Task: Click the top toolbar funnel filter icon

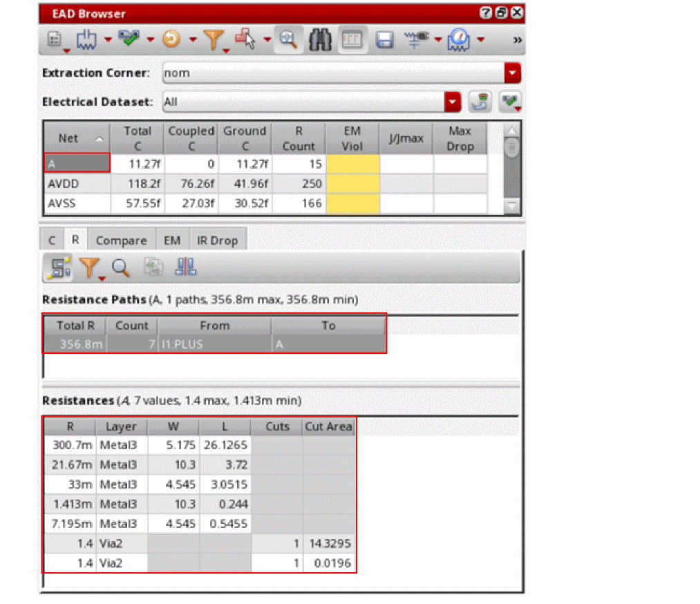Action: [x=214, y=39]
